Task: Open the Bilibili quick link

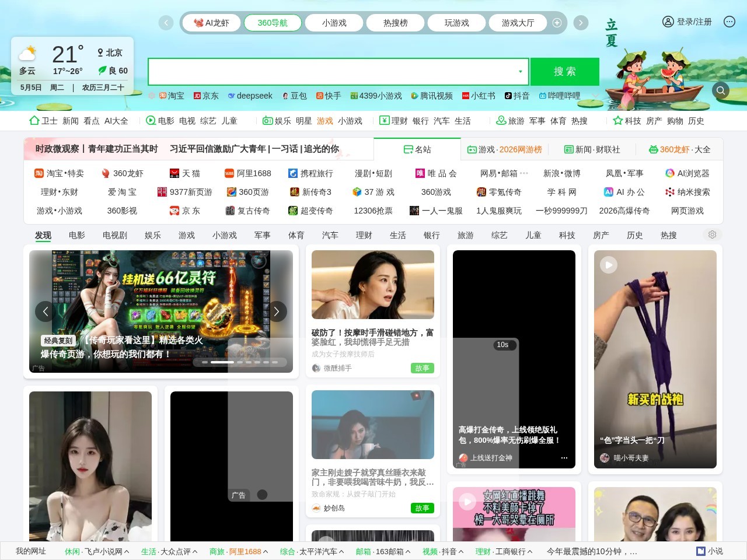Action: pyautogui.click(x=559, y=96)
